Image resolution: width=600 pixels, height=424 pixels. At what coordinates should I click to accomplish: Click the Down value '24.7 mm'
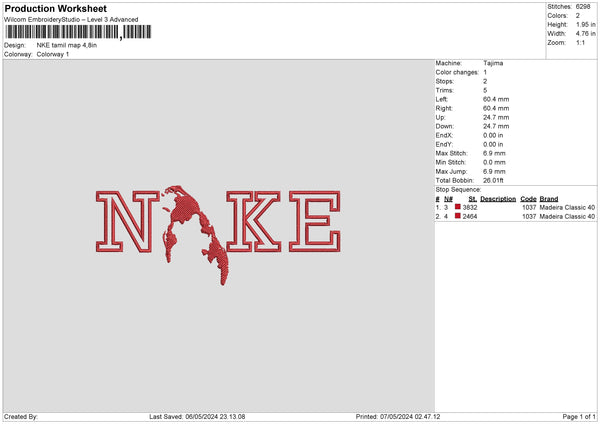coord(496,126)
